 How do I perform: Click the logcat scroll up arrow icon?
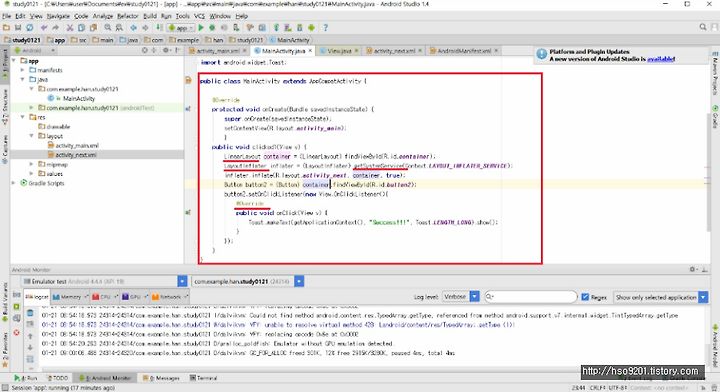point(30,336)
